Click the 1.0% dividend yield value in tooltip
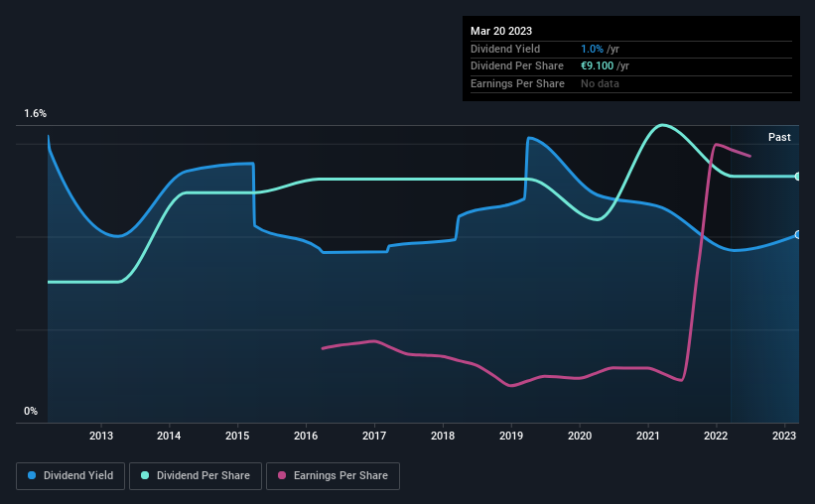815x504 pixels. click(x=592, y=49)
